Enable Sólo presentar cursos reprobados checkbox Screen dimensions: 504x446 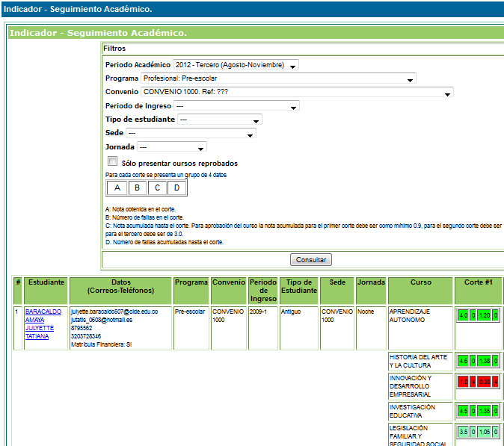[112, 161]
